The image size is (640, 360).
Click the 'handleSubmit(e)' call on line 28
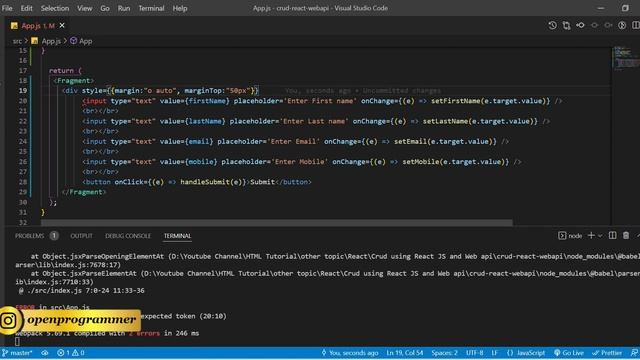(x=213, y=182)
